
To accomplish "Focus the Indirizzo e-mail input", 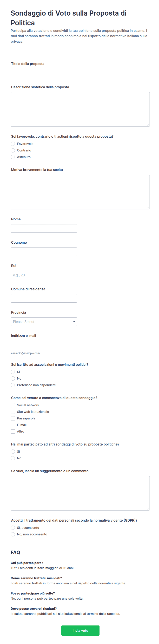I will pyautogui.click(x=44, y=345).
